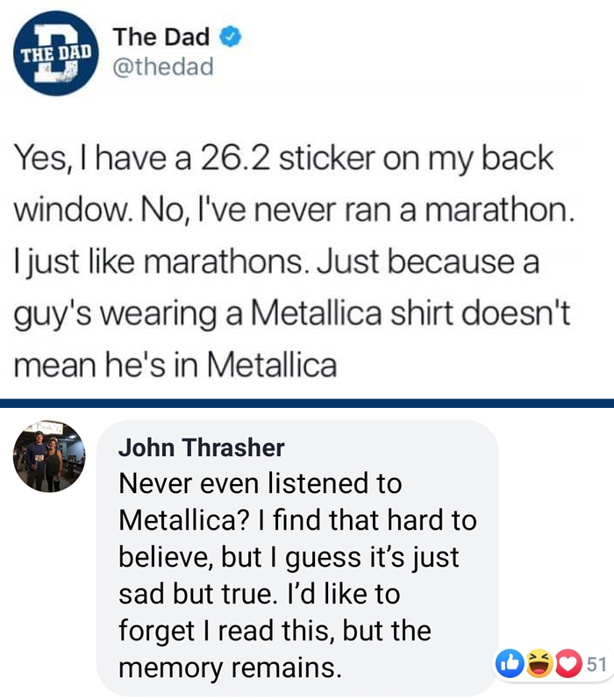
Task: Click the reactions summary pill
Action: pyautogui.click(x=553, y=664)
